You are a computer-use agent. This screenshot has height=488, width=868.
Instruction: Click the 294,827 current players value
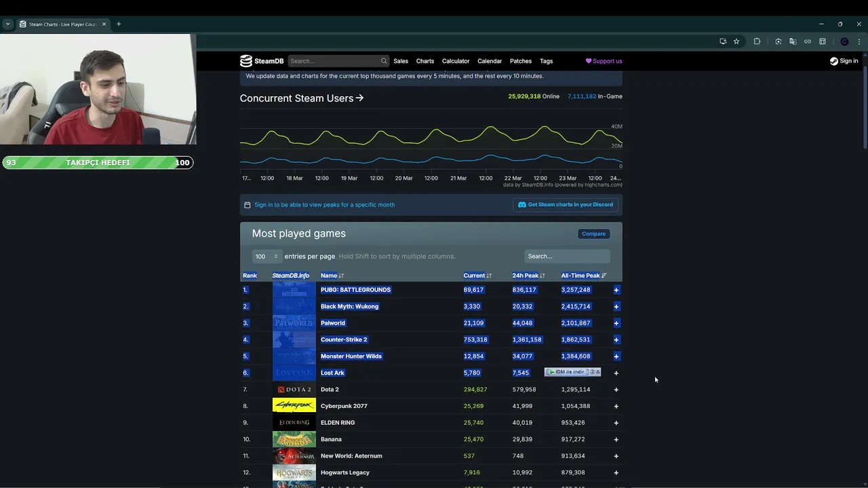475,390
